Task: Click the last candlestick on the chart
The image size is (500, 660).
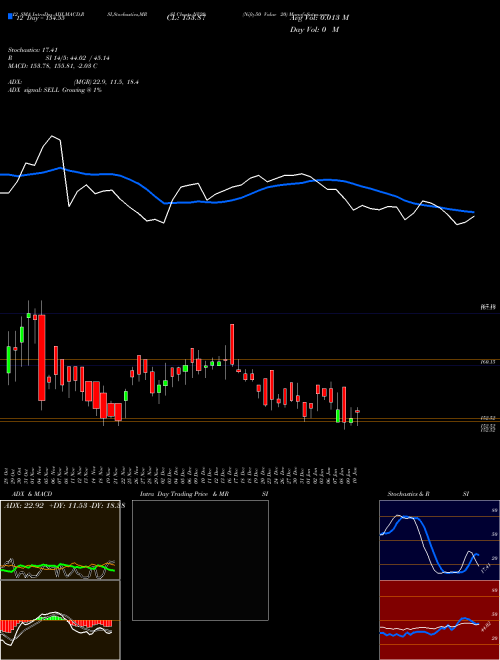Action: point(357,411)
